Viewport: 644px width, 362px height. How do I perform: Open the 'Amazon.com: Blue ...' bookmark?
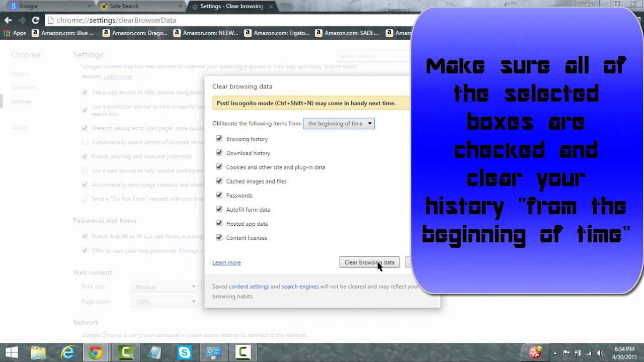(62, 33)
